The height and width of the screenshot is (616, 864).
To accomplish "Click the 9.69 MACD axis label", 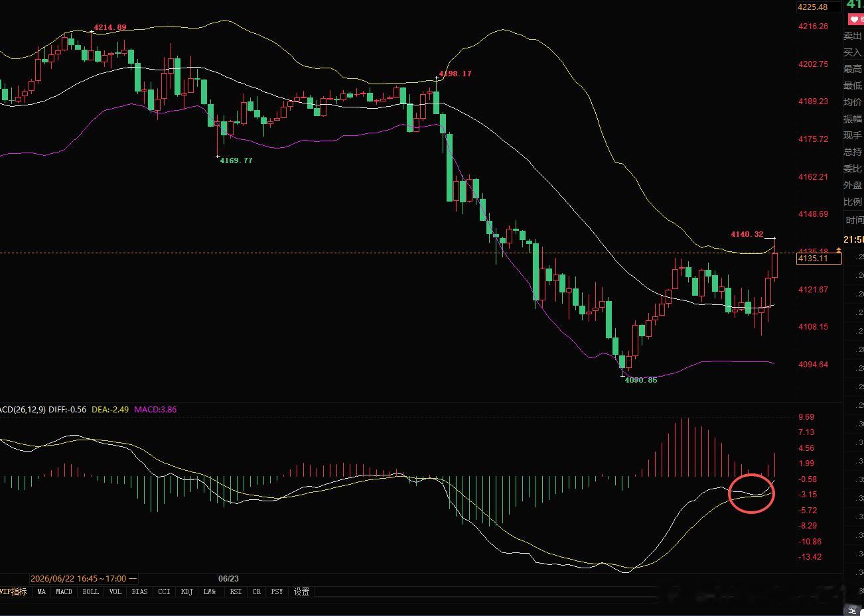I will click(806, 417).
